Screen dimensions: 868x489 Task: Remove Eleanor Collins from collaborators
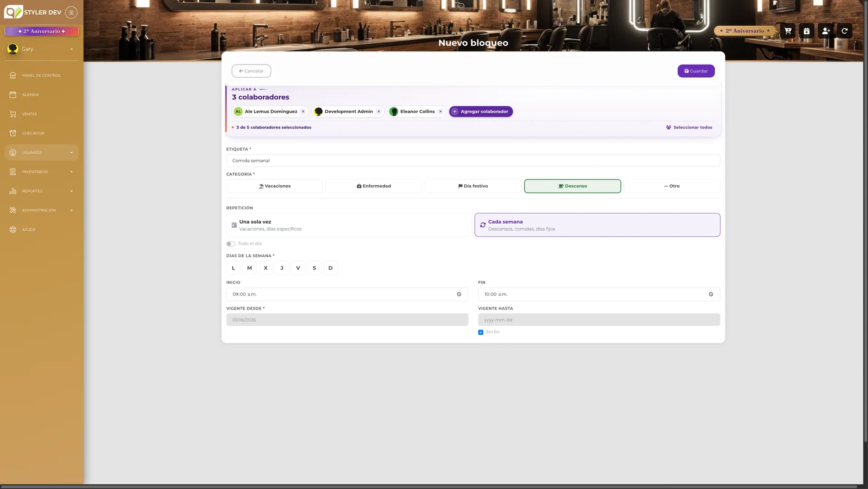click(440, 112)
